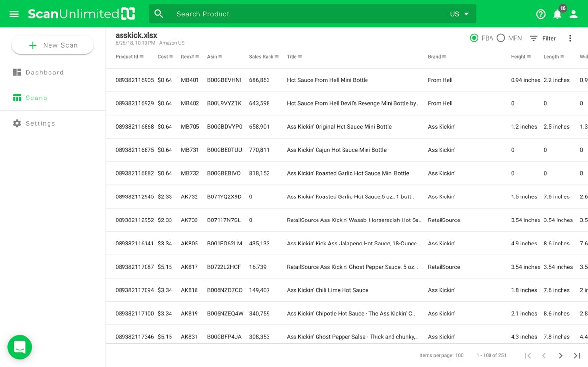This screenshot has width=588, height=367.
Task: Go to last page of results
Action: pyautogui.click(x=577, y=356)
